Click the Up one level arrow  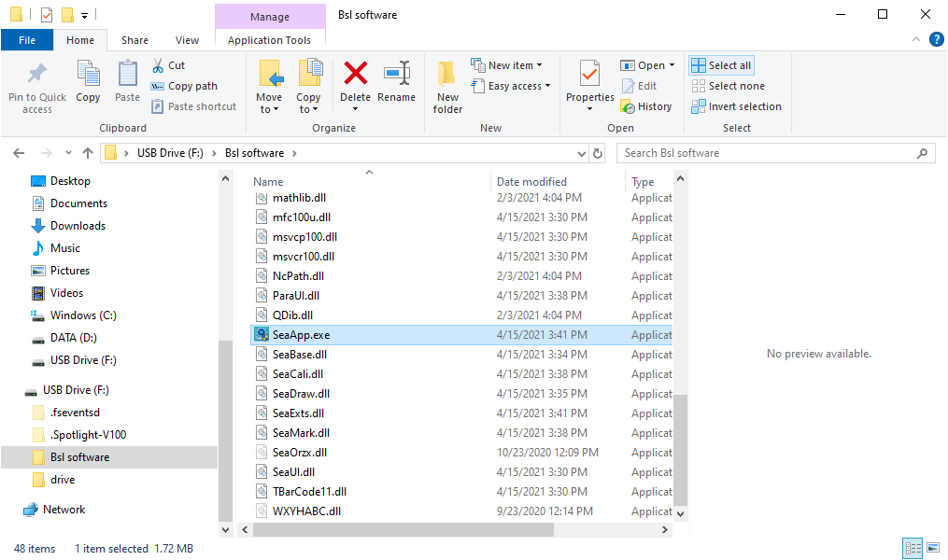[88, 153]
